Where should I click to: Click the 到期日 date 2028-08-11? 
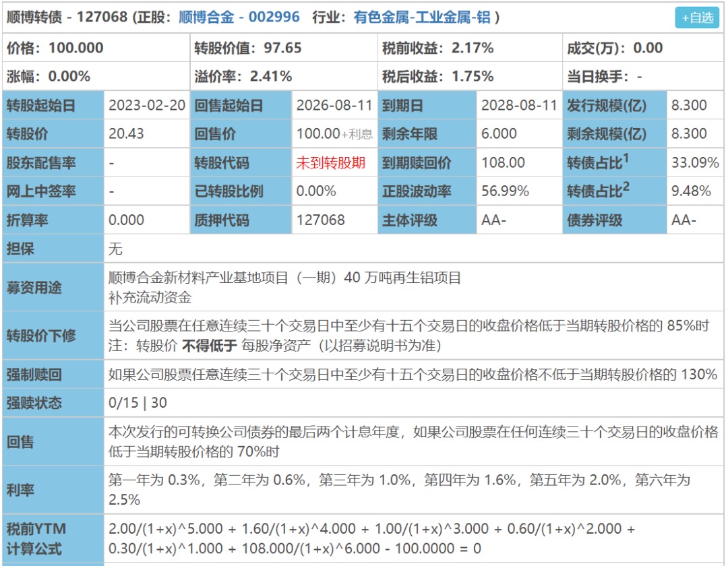[519, 105]
